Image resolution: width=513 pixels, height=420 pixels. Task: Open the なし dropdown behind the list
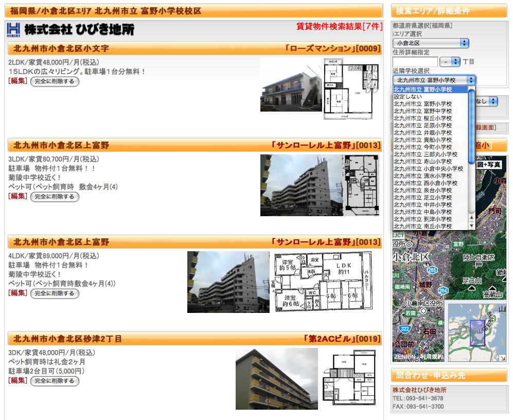(486, 101)
